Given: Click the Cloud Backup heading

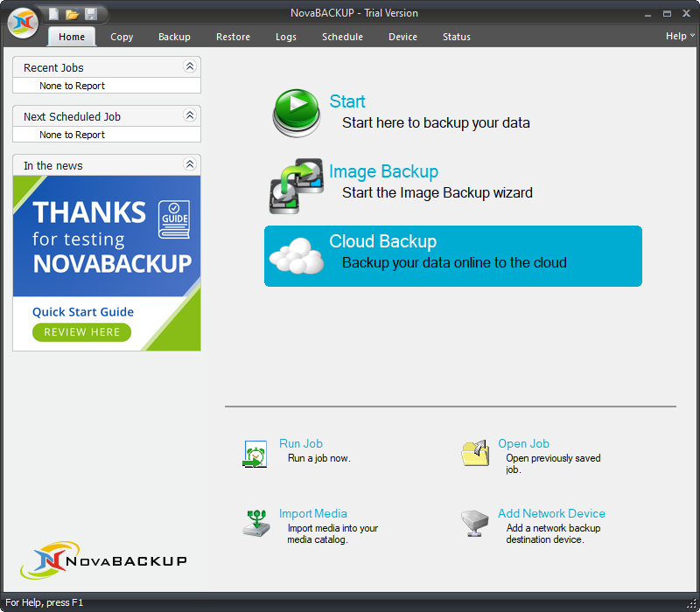Looking at the screenshot, I should 382,241.
